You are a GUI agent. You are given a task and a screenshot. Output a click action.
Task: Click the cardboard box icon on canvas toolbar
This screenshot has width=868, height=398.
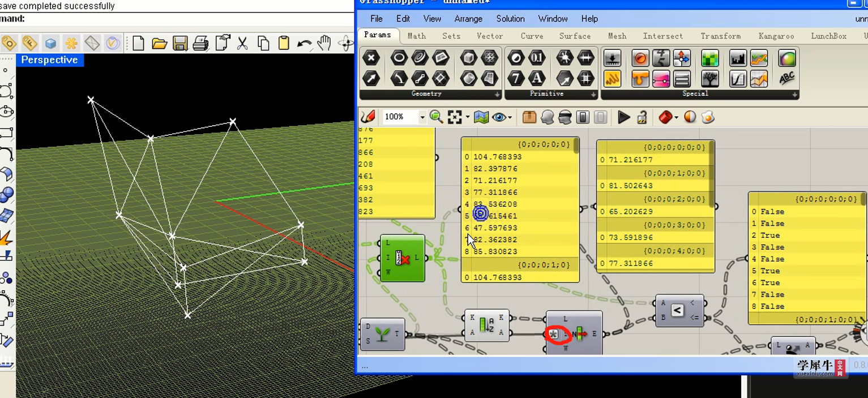529,117
